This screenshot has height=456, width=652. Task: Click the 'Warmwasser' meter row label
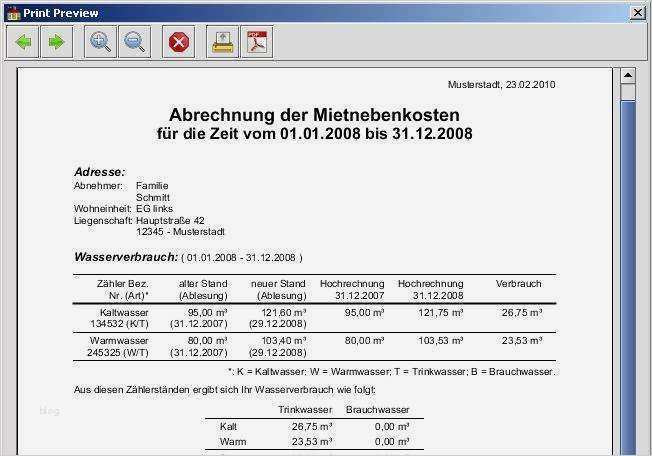tap(119, 341)
